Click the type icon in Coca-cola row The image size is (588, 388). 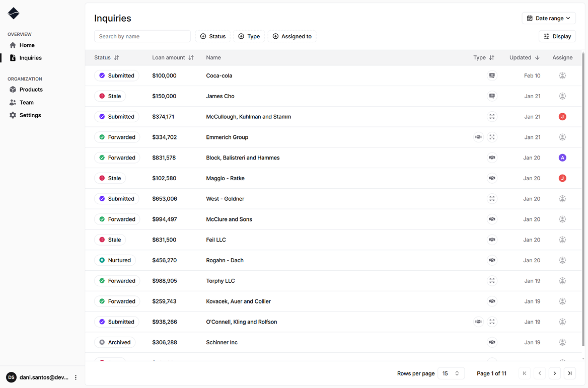[x=492, y=75]
